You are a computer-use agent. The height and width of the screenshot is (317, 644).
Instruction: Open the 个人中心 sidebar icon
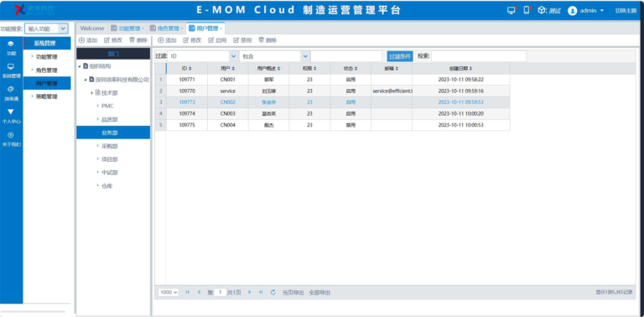[x=11, y=112]
